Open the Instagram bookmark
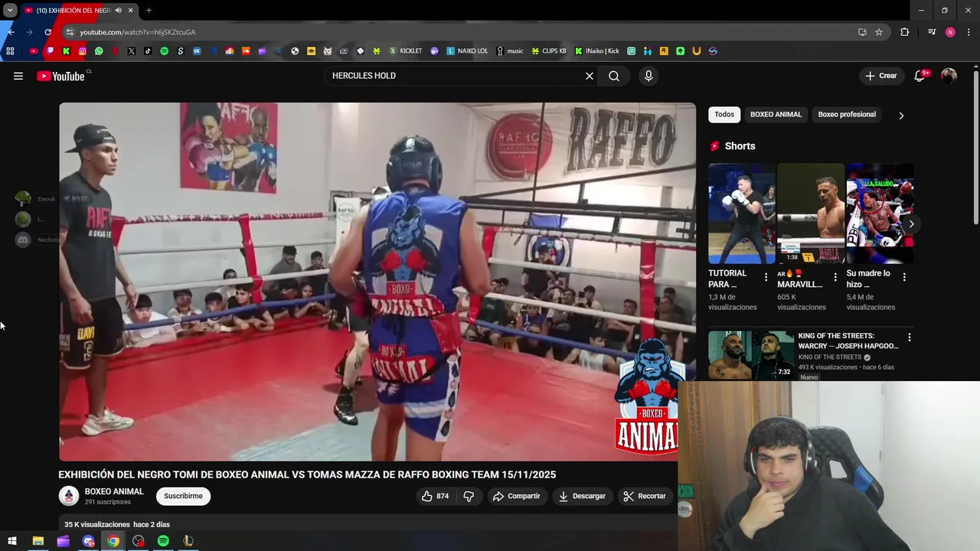Viewport: 980px width, 551px height. point(83,51)
